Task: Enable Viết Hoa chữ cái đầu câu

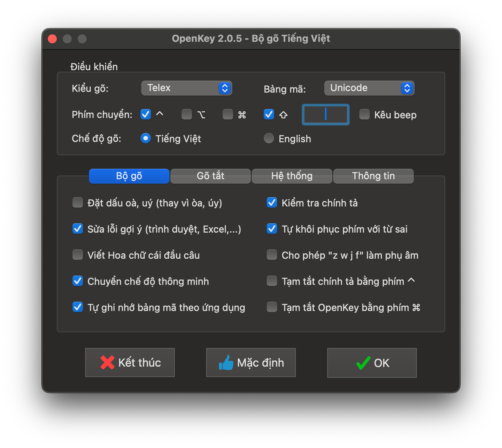Action: (x=78, y=255)
